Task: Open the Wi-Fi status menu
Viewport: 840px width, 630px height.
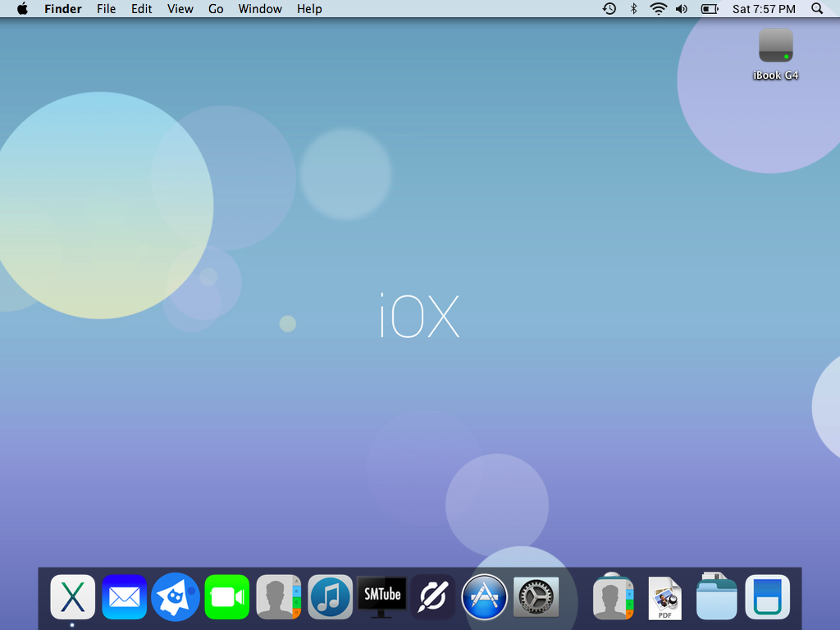Action: coord(658,8)
